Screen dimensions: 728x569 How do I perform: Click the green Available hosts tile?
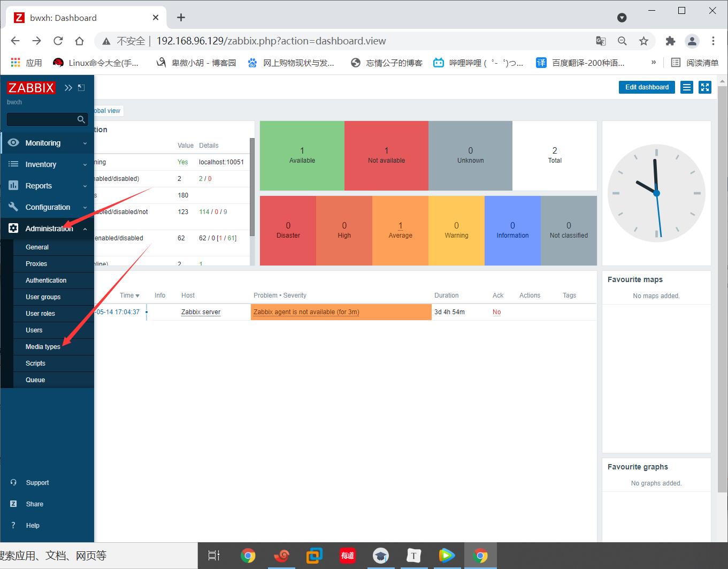click(x=302, y=155)
